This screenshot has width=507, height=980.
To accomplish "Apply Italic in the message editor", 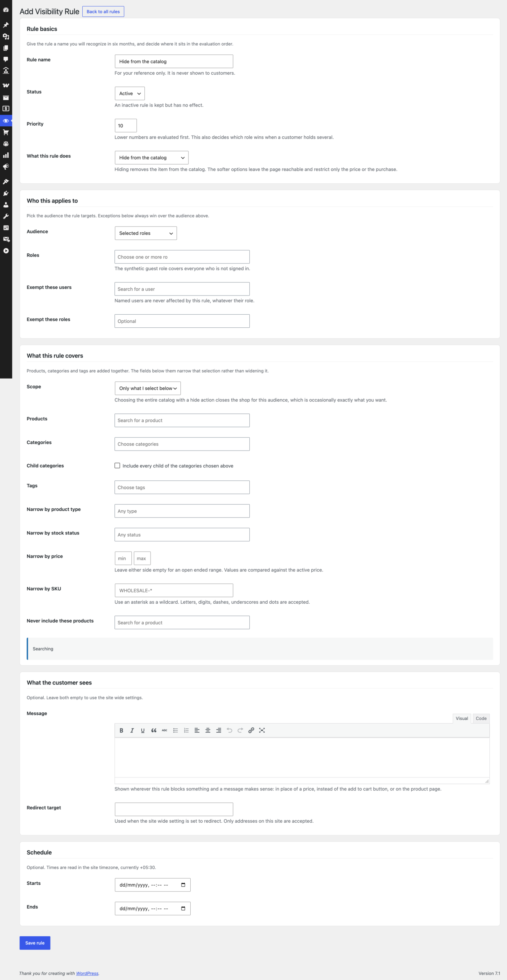I will [132, 730].
